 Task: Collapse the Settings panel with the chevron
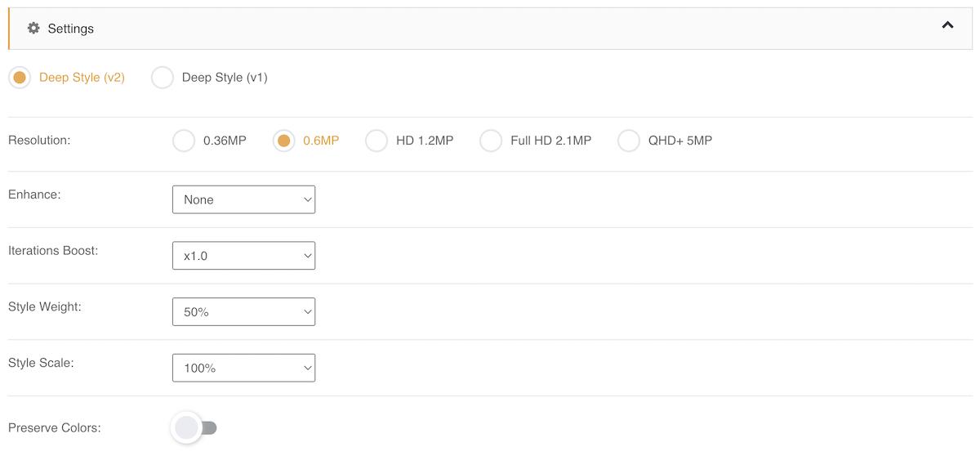947,25
